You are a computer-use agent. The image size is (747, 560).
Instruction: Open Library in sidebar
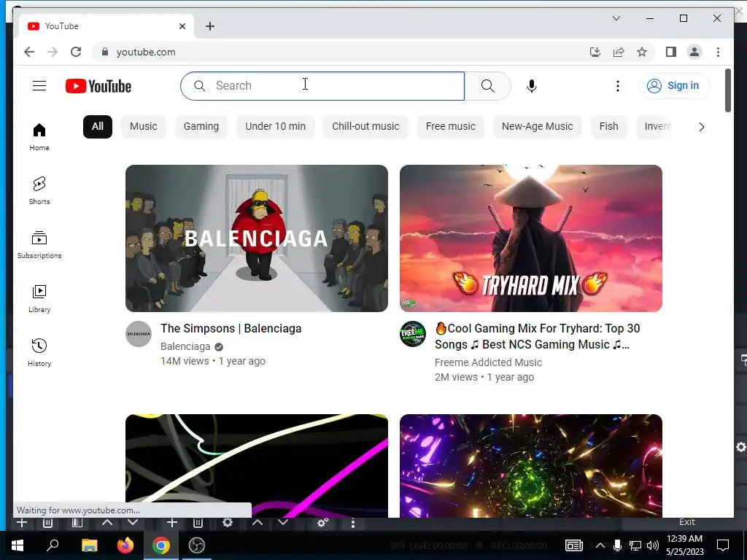click(39, 298)
